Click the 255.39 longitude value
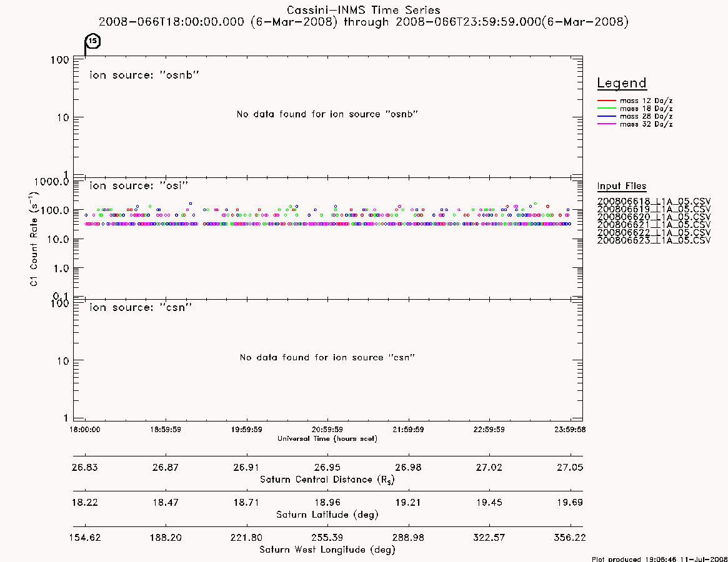The width and height of the screenshot is (728, 562). pos(327,538)
